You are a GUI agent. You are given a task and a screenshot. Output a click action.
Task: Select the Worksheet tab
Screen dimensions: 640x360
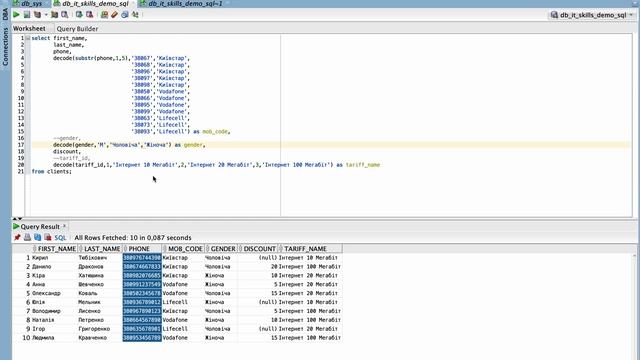point(29,29)
